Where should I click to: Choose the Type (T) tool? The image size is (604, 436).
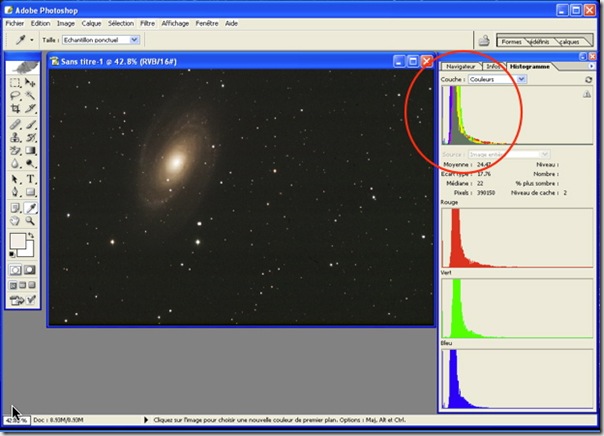[31, 179]
